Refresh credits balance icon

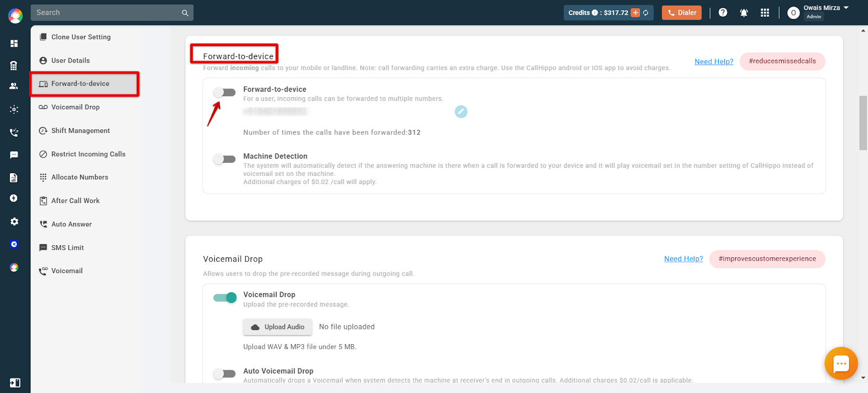click(x=646, y=12)
